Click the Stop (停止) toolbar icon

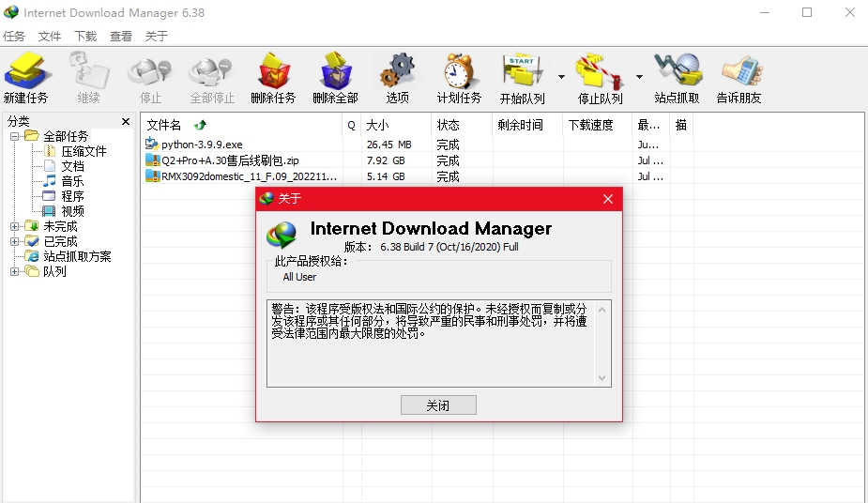pyautogui.click(x=149, y=72)
